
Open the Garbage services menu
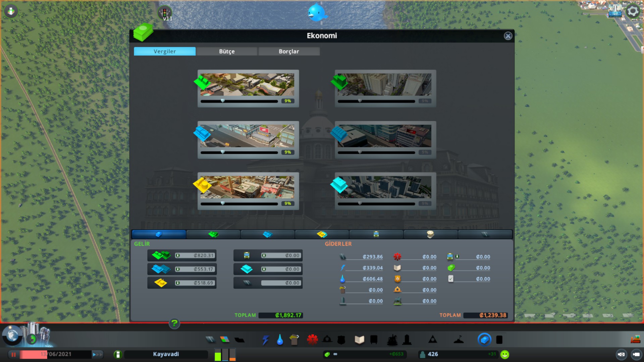point(294,340)
